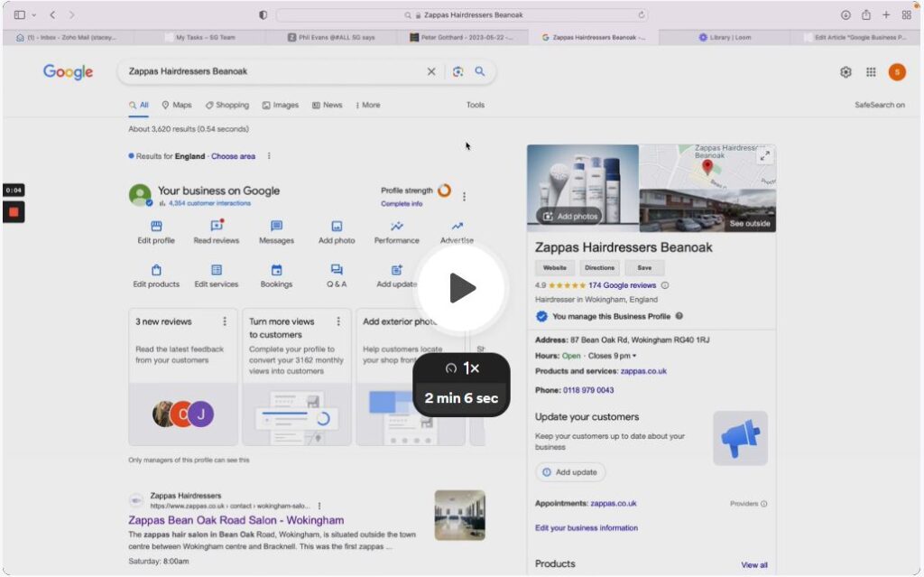Stop recording with the red stop button
The height and width of the screenshot is (577, 924).
pos(14,212)
